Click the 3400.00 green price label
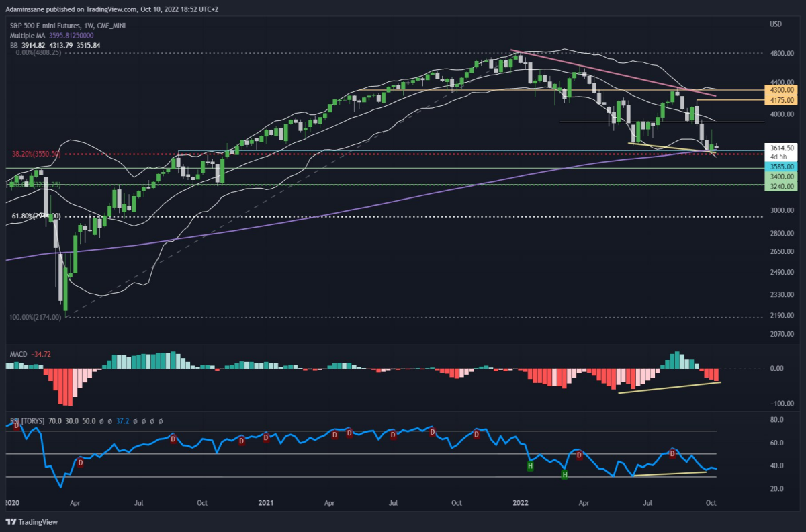 tap(780, 177)
